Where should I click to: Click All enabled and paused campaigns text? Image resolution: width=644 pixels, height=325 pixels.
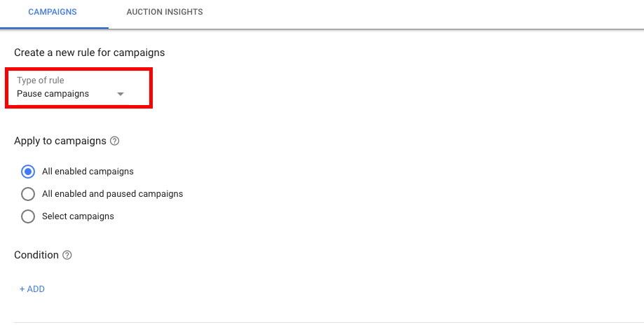112,194
